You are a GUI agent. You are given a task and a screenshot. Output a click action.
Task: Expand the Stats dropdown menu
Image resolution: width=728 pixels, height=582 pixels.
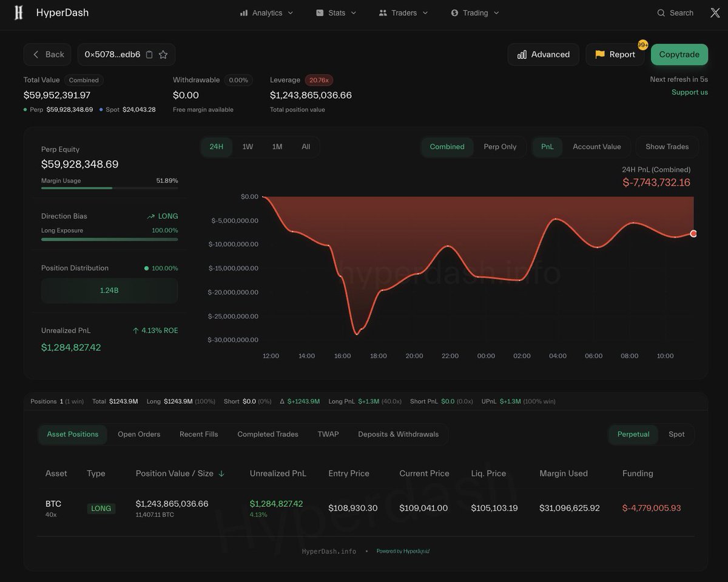tap(354, 13)
